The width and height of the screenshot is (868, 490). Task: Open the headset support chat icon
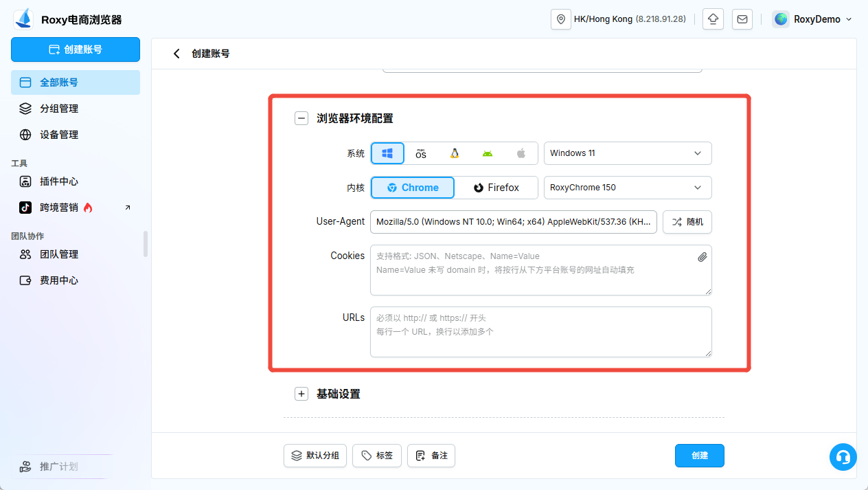pos(843,456)
